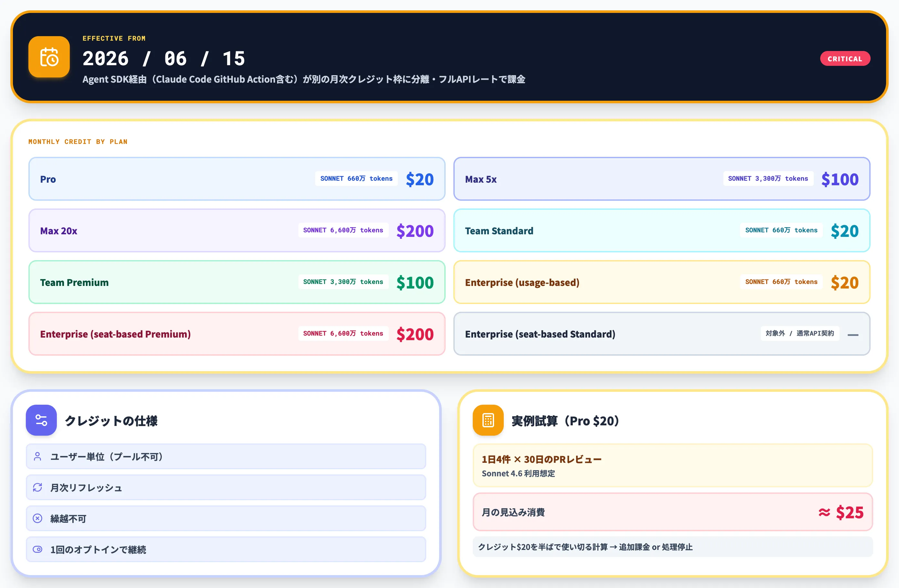Click the orange calendar clock icon

[x=49, y=57]
